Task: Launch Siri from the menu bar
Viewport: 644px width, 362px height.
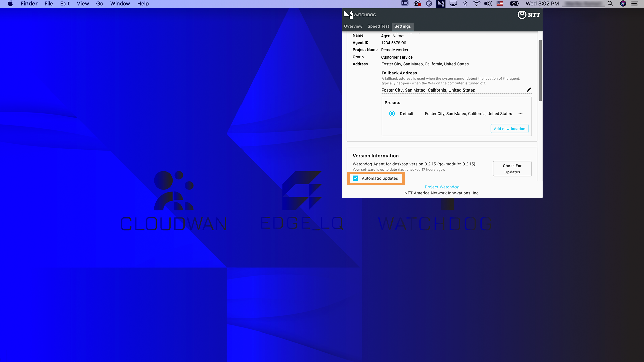Action: 623,4
